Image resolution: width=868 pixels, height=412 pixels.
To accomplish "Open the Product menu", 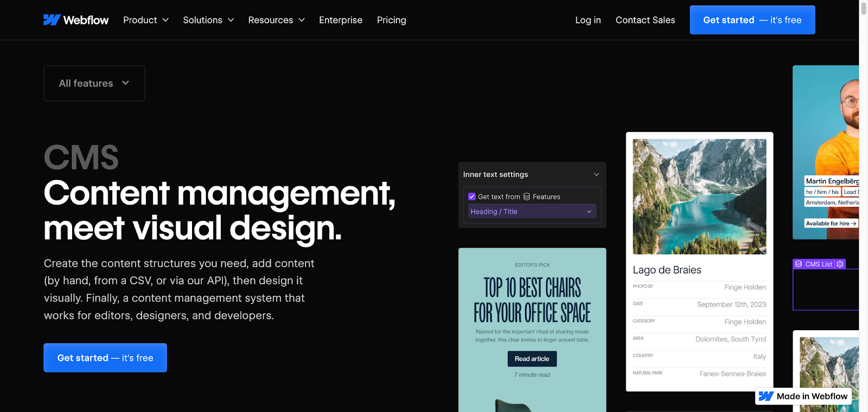I will coord(146,20).
